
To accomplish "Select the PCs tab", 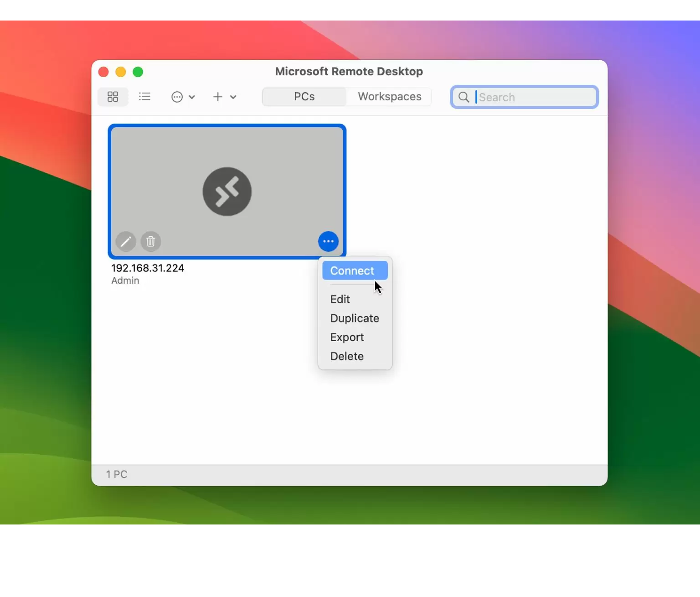I will 304,97.
